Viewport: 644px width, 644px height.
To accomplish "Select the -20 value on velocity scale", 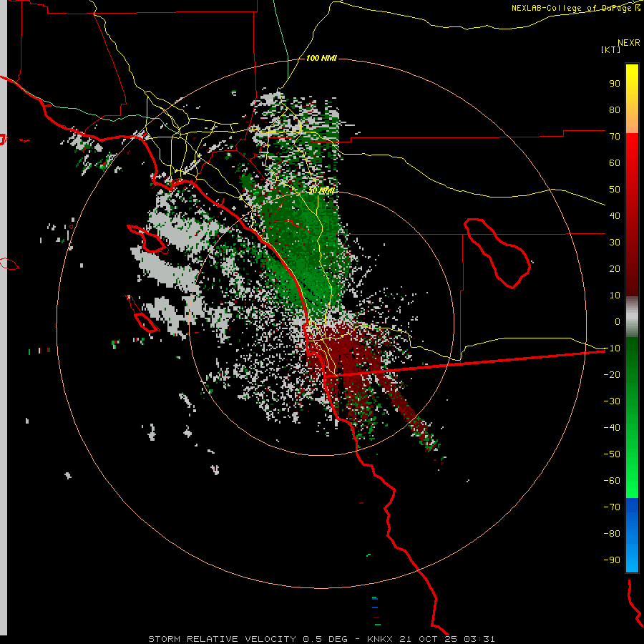I will pyautogui.click(x=612, y=374).
